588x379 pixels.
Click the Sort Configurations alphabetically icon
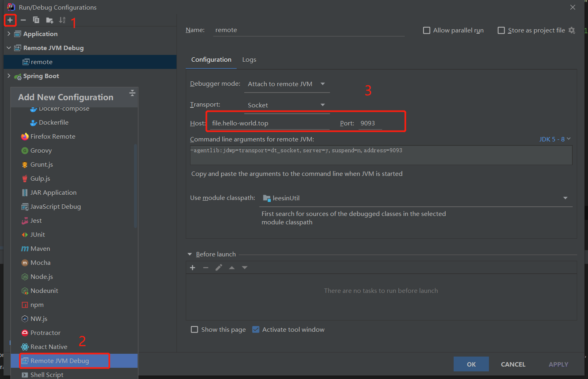pos(62,20)
